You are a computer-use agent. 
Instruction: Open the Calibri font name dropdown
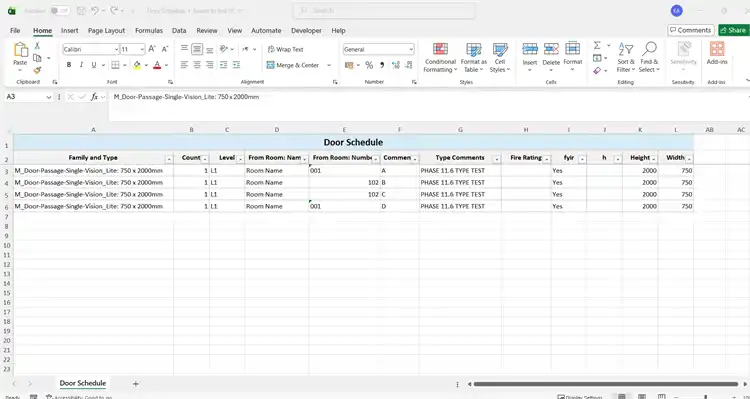click(116, 49)
